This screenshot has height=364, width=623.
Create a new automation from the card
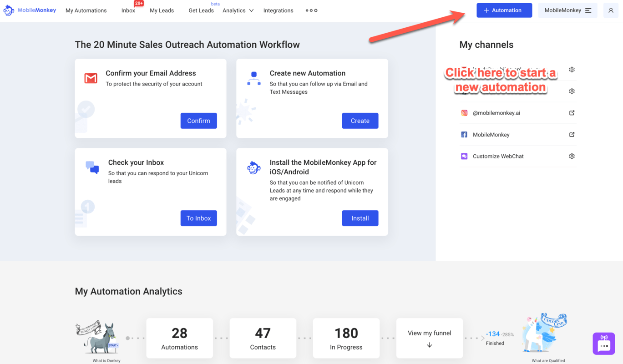pyautogui.click(x=360, y=121)
